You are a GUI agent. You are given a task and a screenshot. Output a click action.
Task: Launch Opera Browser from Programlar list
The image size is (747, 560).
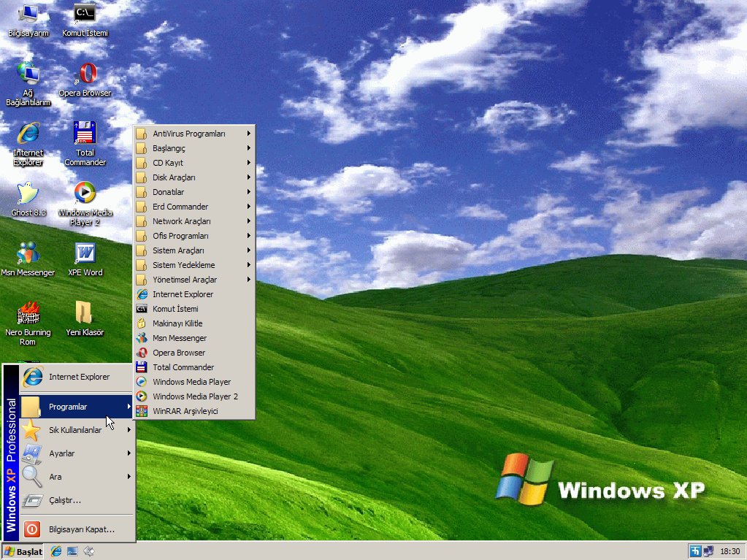(194, 353)
